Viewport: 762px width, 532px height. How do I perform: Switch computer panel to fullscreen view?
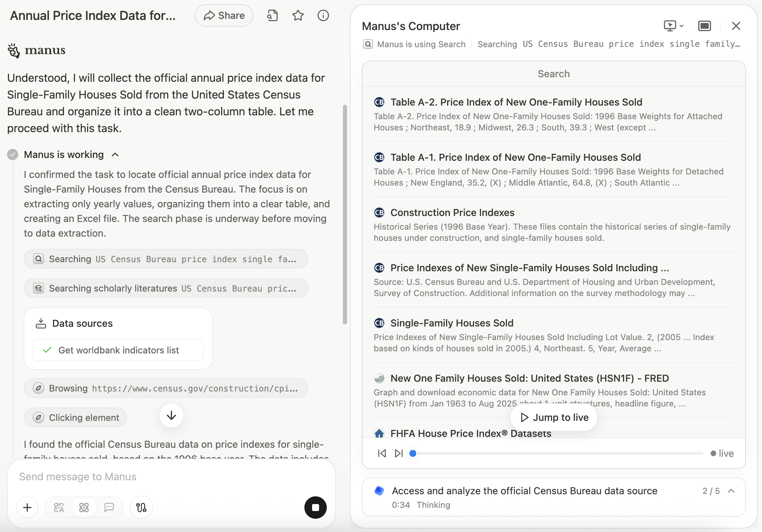tap(705, 26)
